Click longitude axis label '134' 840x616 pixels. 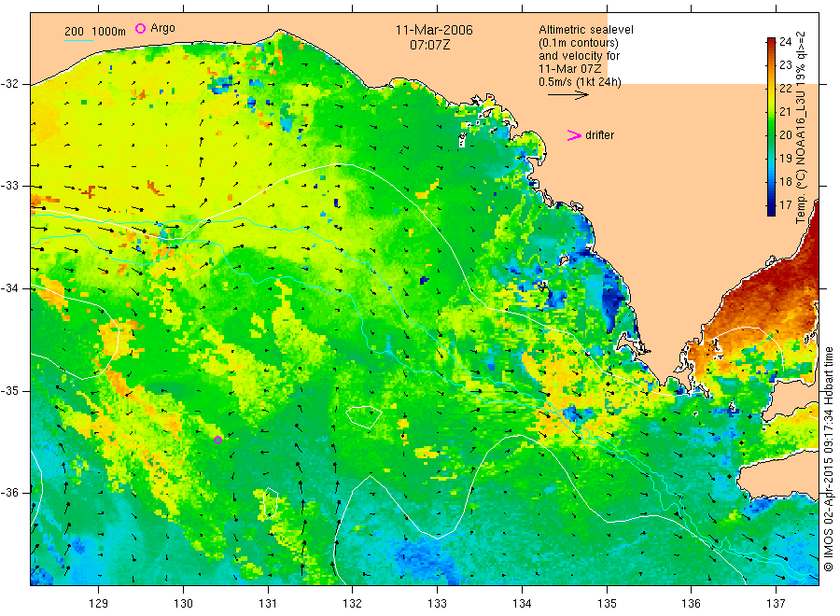coord(522,604)
